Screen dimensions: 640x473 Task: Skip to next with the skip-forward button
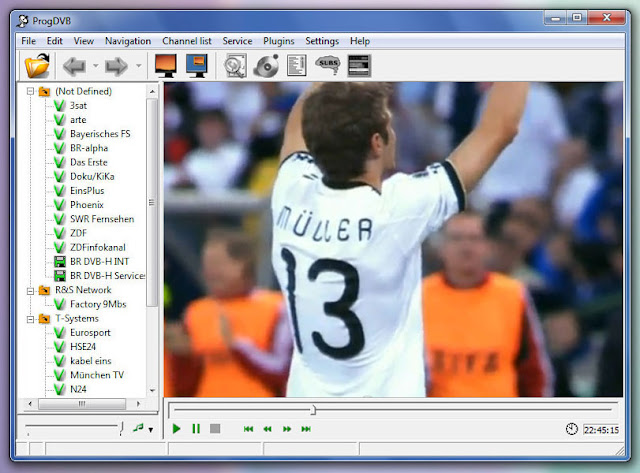306,429
